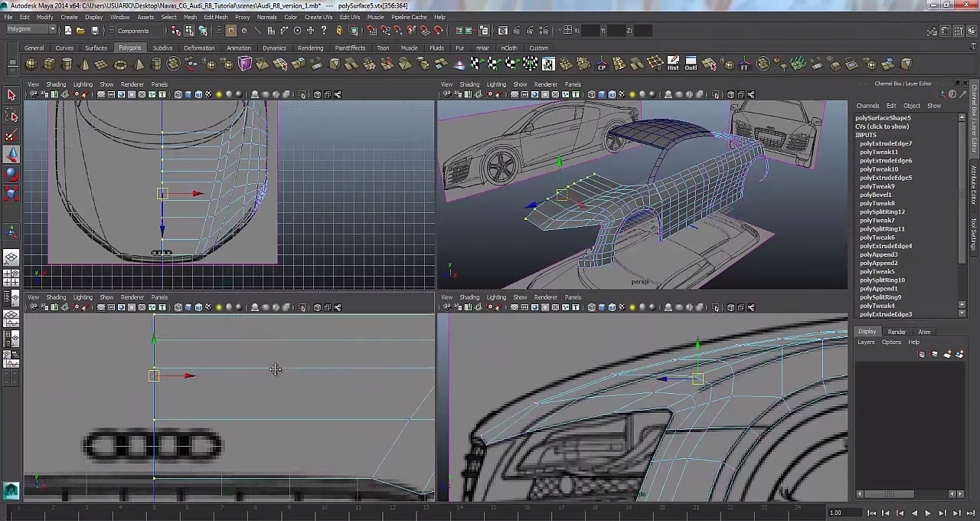Screen dimensions: 980x521
Task: Toggle snap to curves in status line
Action: point(385,31)
